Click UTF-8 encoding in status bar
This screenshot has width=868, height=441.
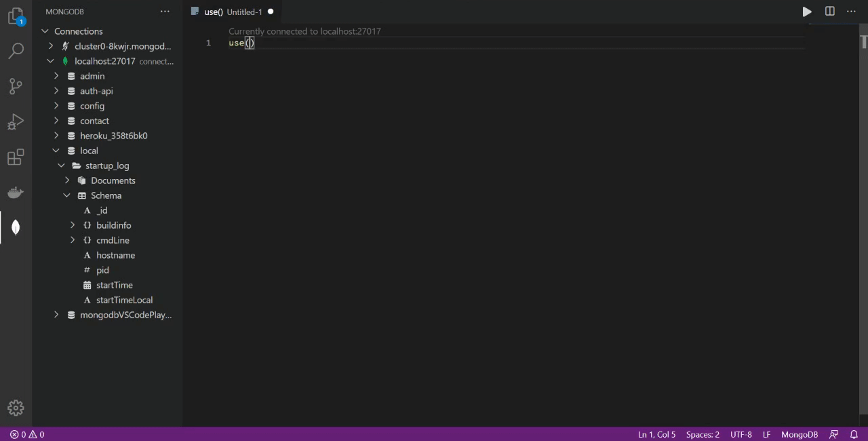point(741,434)
